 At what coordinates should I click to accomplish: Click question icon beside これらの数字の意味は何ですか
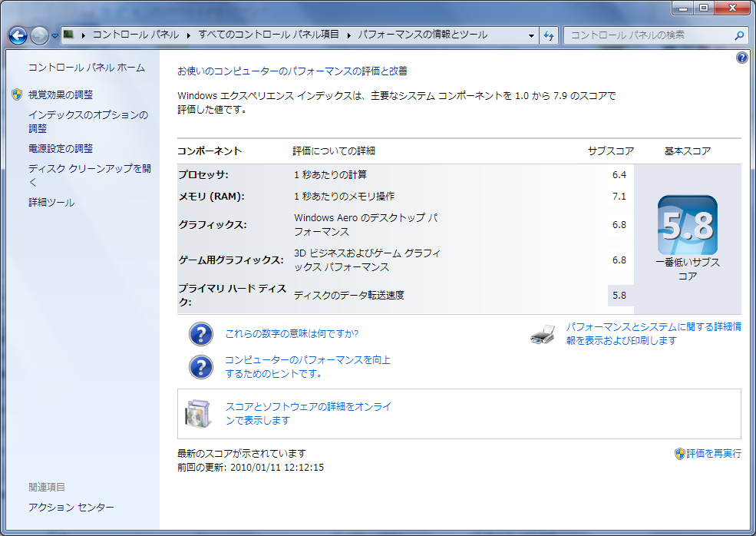tap(201, 334)
